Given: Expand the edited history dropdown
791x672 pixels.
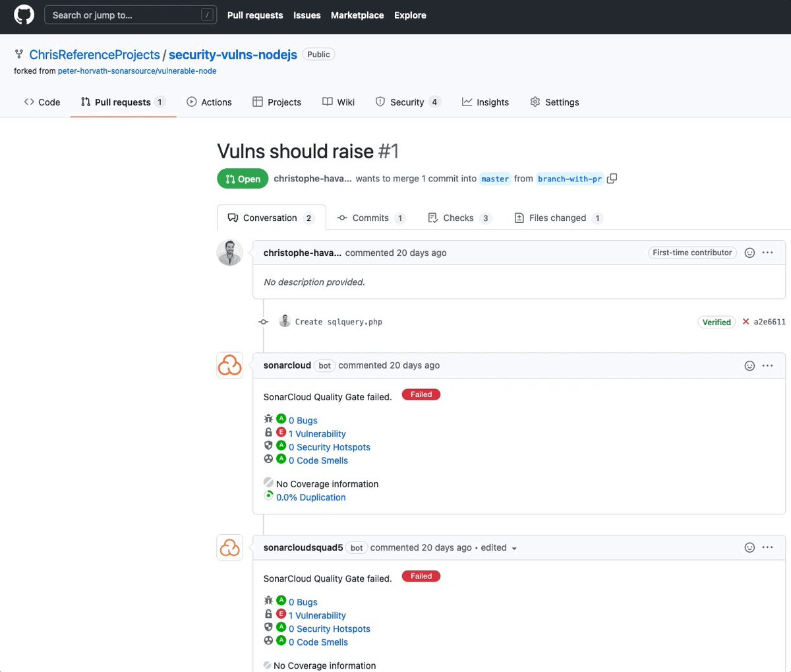Looking at the screenshot, I should pyautogui.click(x=499, y=547).
